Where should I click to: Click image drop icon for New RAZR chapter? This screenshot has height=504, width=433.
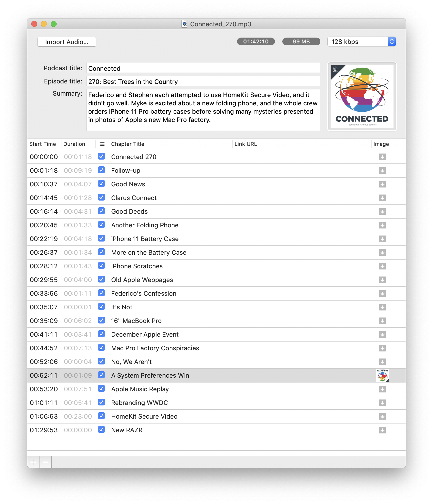(382, 430)
